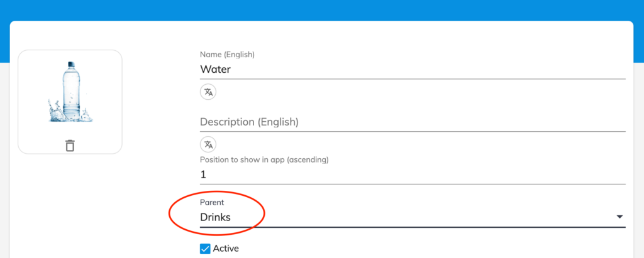This screenshot has width=644, height=258.
Task: Click the underline of the Parent dropdown
Action: [413, 227]
